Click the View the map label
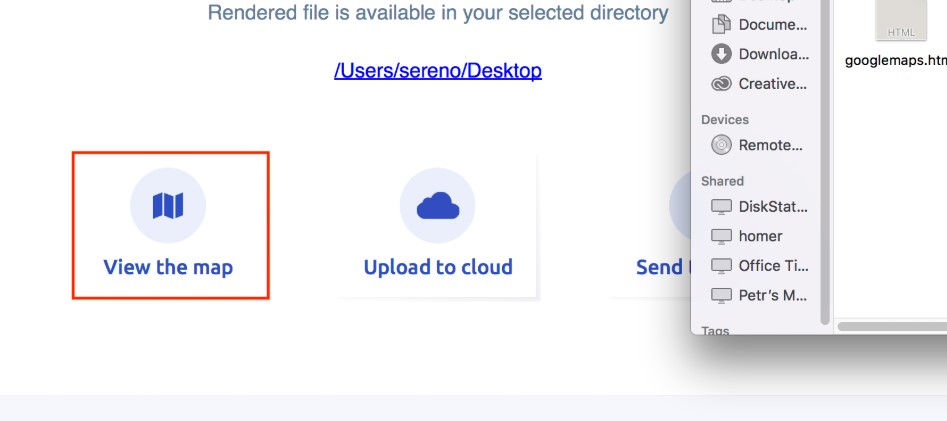947x421 pixels. pyautogui.click(x=168, y=267)
